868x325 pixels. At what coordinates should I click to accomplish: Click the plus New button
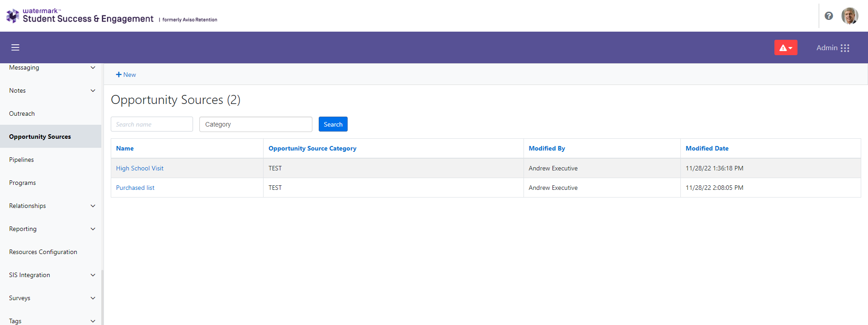pos(126,75)
